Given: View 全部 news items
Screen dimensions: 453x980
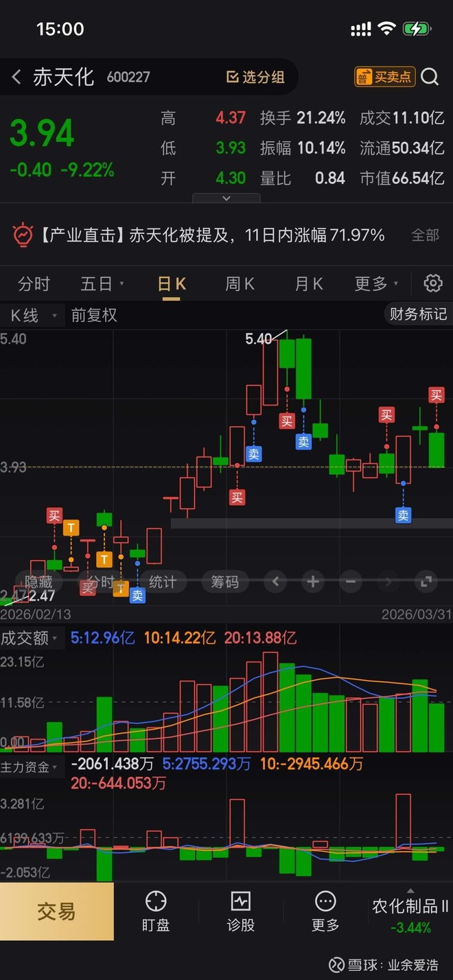Looking at the screenshot, I should click(x=425, y=235).
